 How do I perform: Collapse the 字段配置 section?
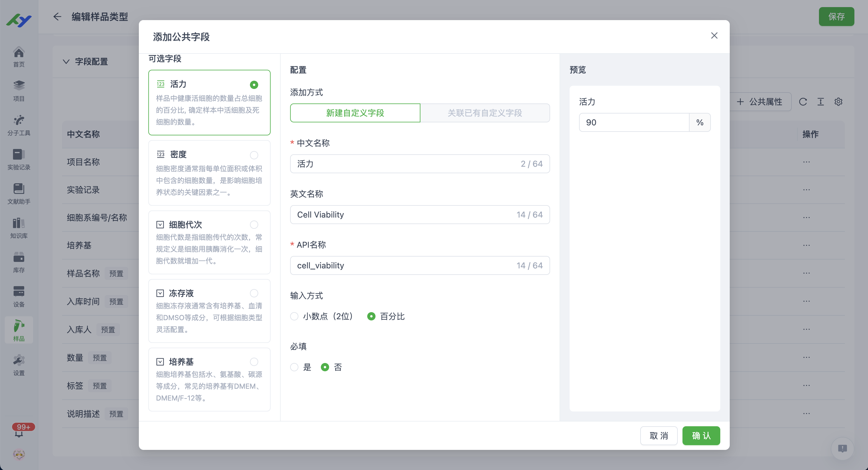click(x=66, y=62)
